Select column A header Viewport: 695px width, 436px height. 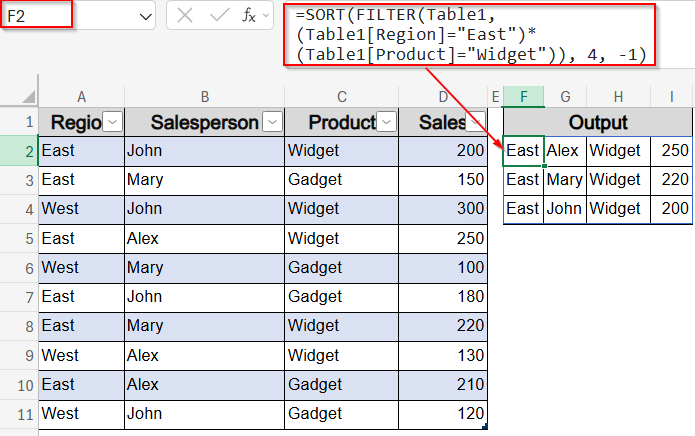point(82,96)
